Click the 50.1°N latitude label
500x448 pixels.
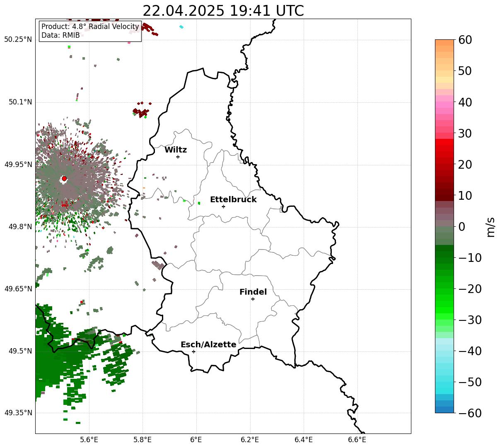tap(20, 102)
